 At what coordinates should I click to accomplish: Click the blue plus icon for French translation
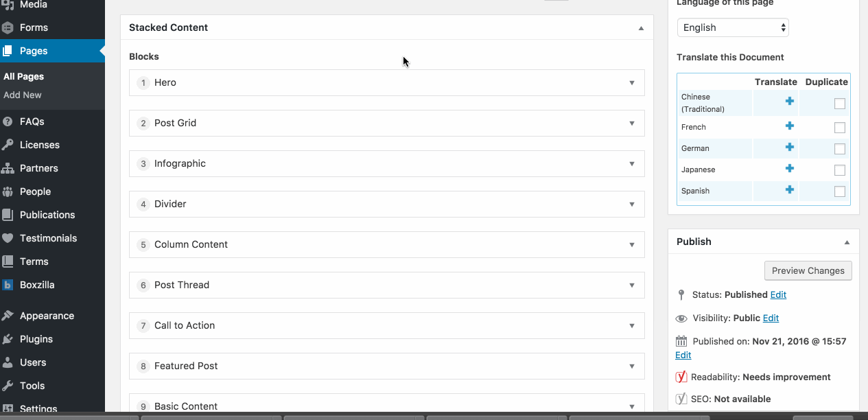[789, 126]
